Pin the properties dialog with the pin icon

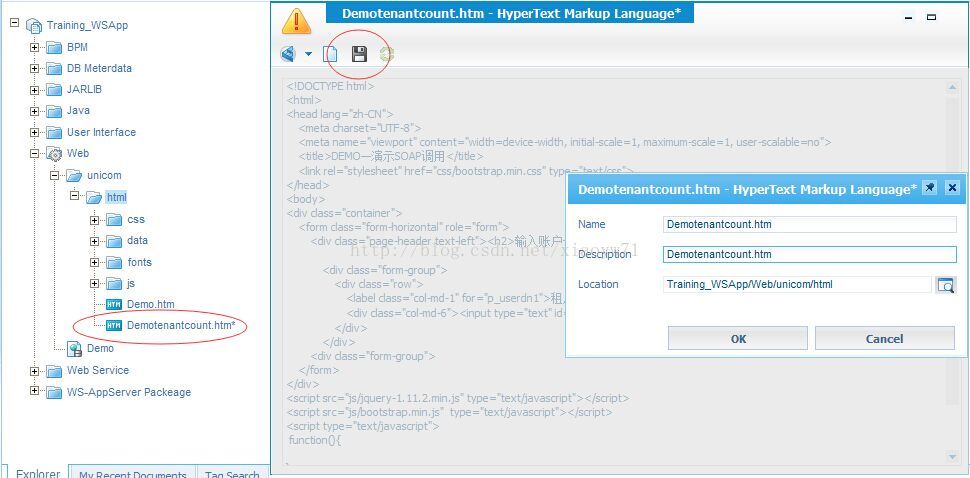(x=929, y=187)
